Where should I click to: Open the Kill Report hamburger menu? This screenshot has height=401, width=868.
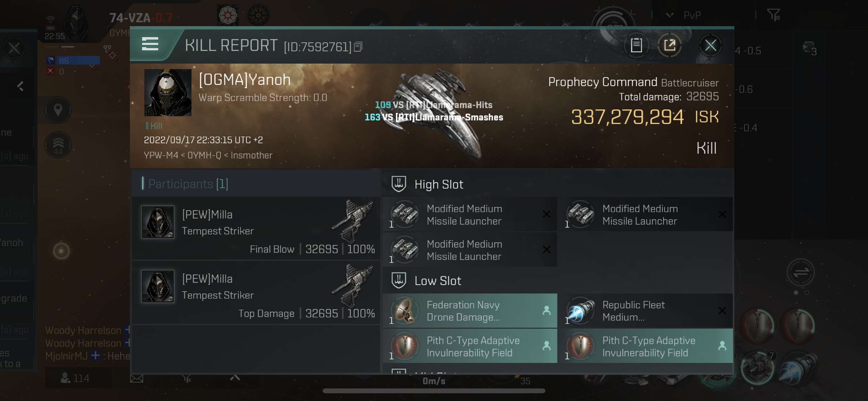click(x=150, y=44)
